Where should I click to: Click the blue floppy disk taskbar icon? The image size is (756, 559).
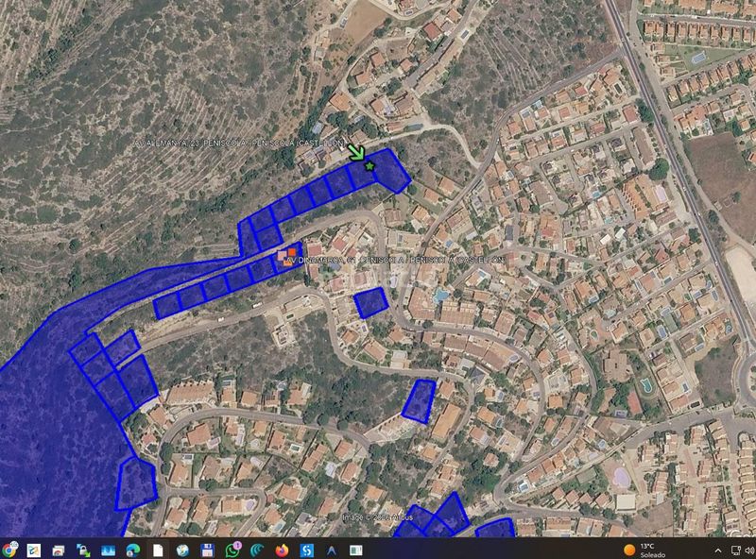tap(207, 550)
